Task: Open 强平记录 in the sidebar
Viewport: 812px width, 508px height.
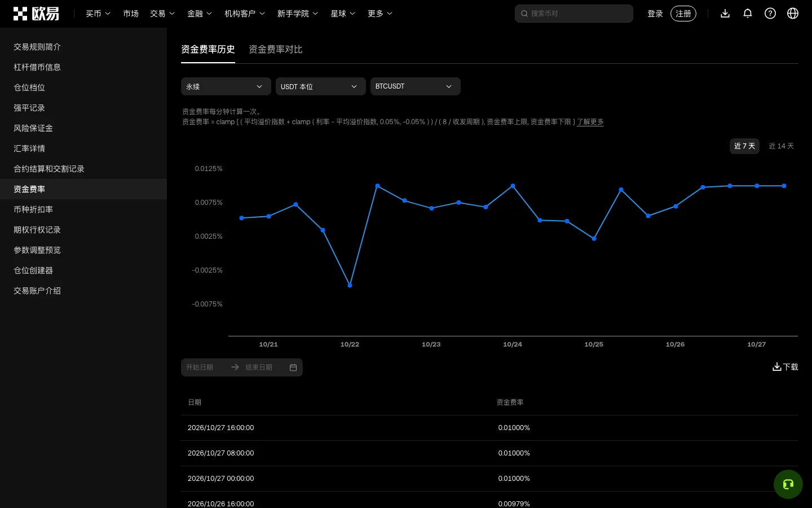Action: tap(83, 108)
